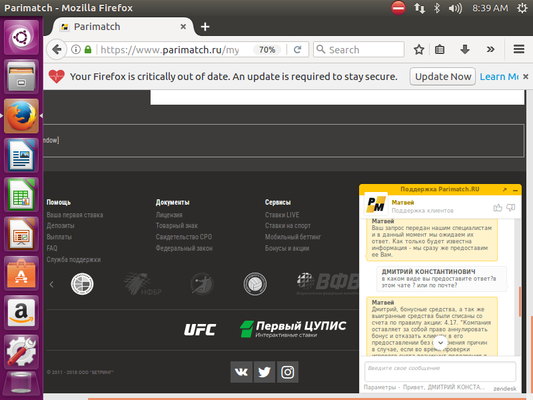Show site information via the info icon
This screenshot has height=400, width=533.
coord(75,50)
